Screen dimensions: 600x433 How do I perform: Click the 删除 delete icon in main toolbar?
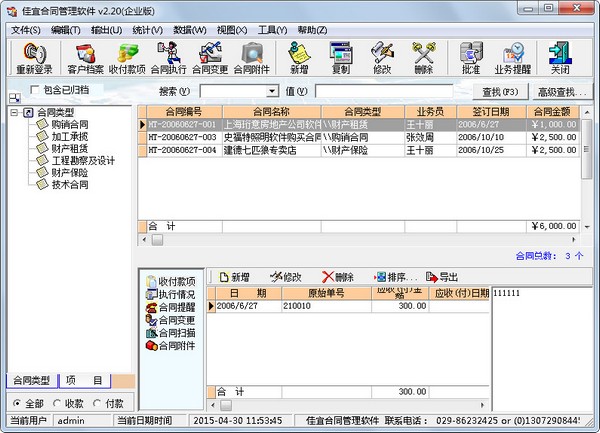tap(424, 58)
